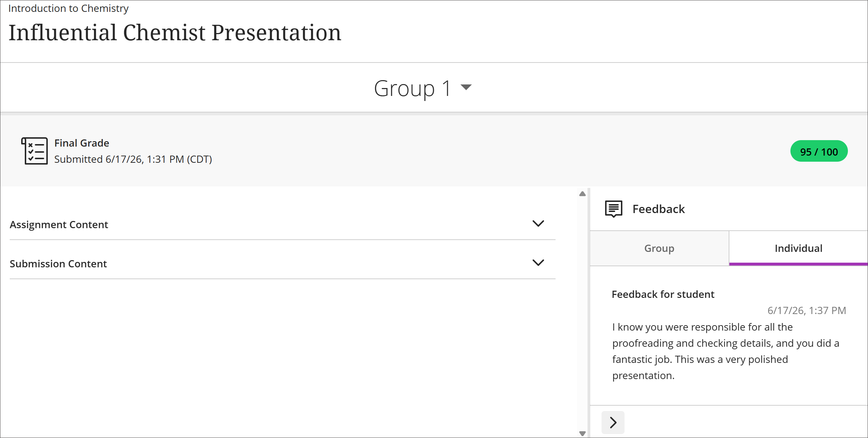Click the scrollbar up arrow
Image resolution: width=868 pixels, height=438 pixels.
(x=582, y=194)
